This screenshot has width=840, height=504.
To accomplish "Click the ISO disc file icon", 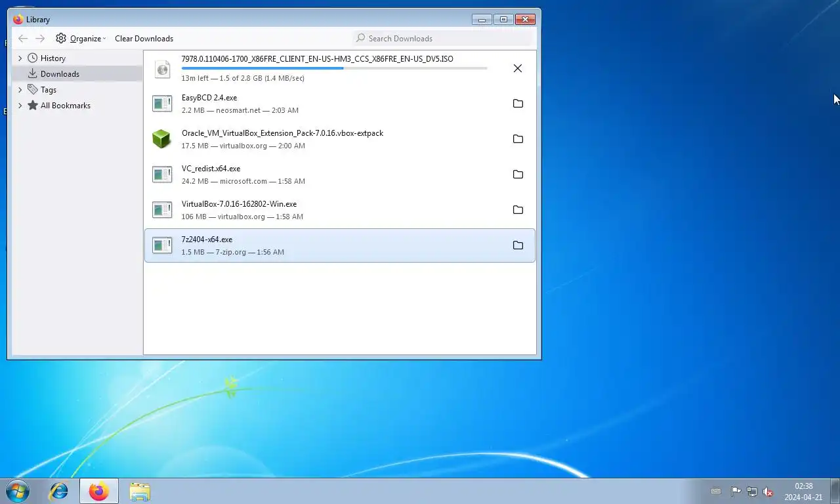I will click(x=162, y=68).
